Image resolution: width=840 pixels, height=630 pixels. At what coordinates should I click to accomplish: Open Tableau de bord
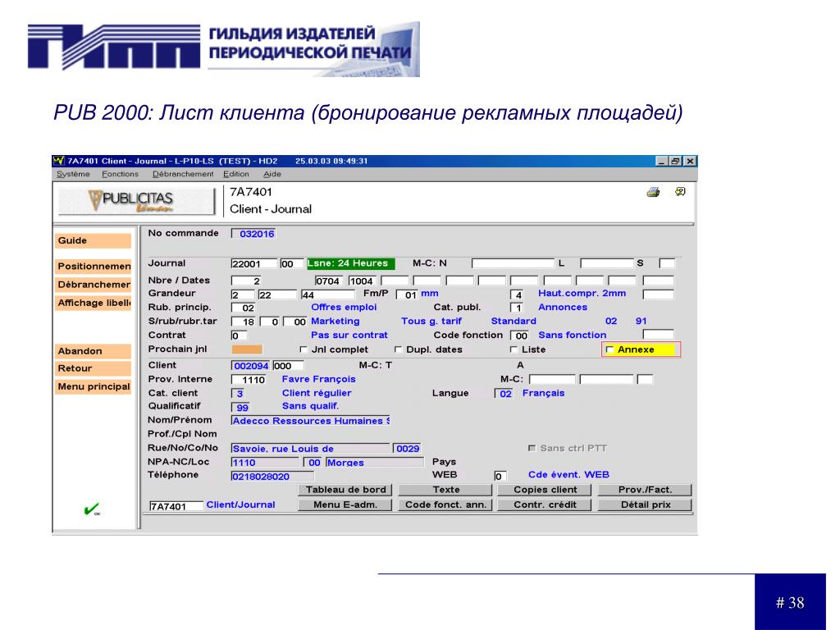345,490
